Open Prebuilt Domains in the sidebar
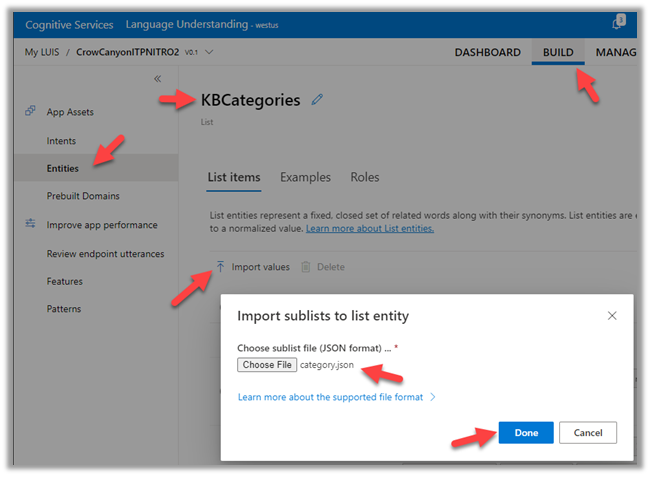 [x=83, y=196]
